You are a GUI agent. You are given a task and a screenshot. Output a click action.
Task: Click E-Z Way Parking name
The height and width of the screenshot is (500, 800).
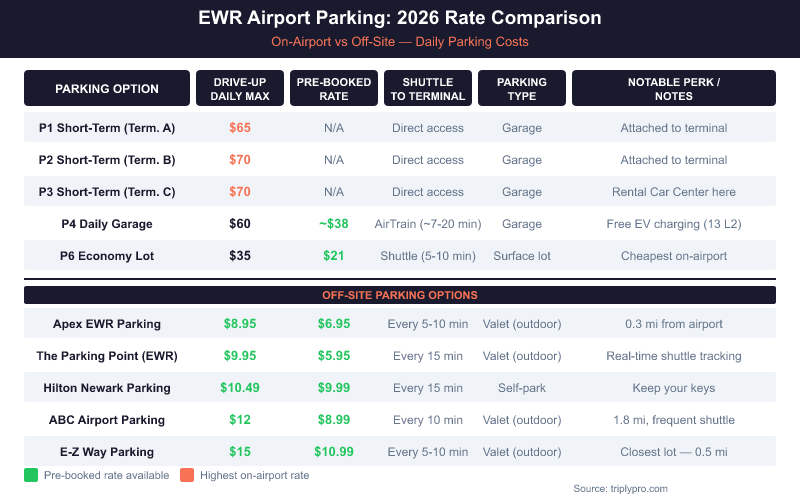[107, 452]
